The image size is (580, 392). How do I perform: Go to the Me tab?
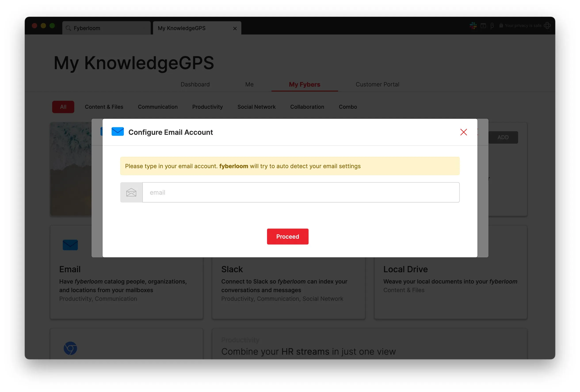249,84
